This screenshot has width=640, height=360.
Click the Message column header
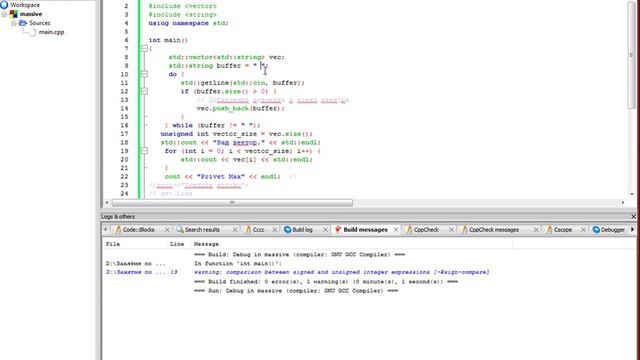point(206,244)
